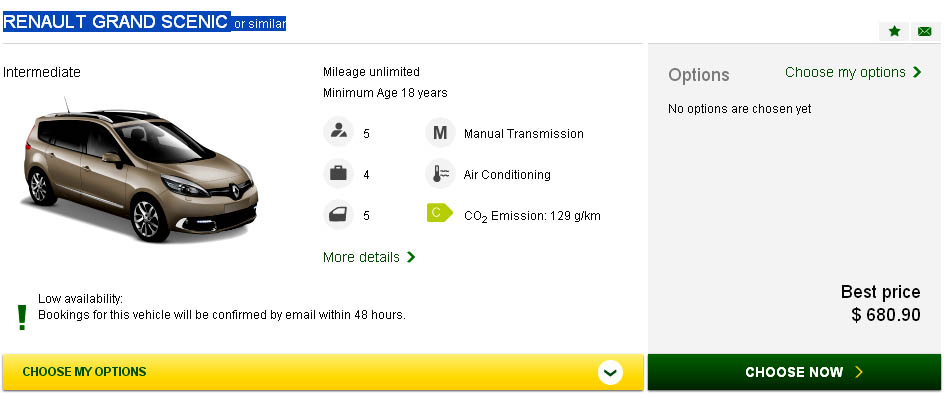Expand the yellow Choose My Options chevron
The height and width of the screenshot is (394, 944).
coord(610,372)
